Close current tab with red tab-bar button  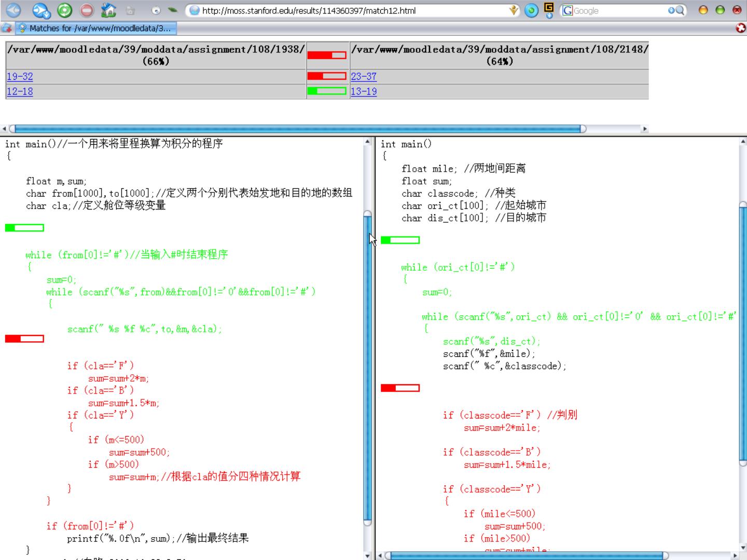tap(740, 28)
